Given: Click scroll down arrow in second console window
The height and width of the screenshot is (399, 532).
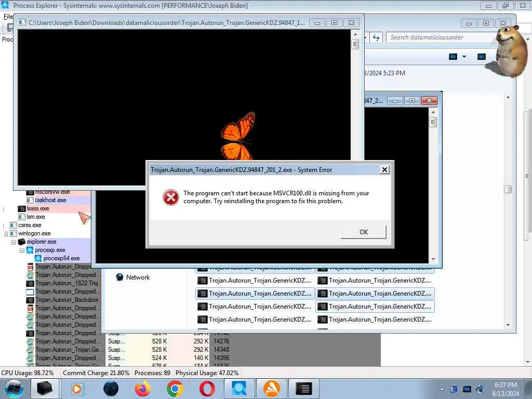Looking at the screenshot, I should (433, 259).
